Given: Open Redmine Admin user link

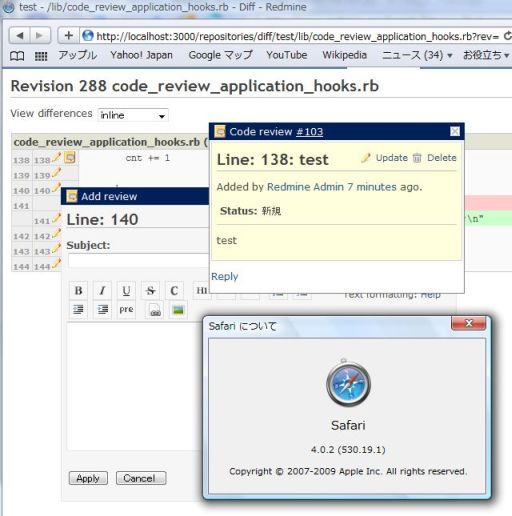Looking at the screenshot, I should [305, 187].
